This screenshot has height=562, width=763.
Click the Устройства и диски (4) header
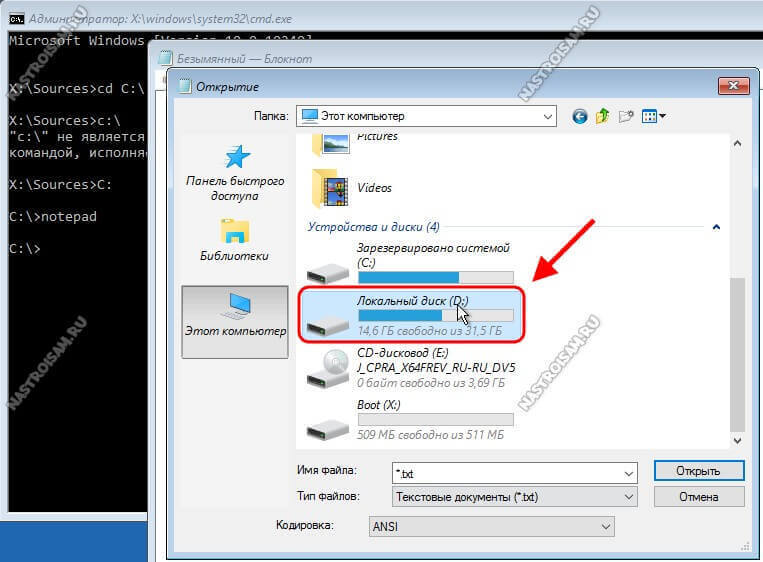(x=373, y=227)
